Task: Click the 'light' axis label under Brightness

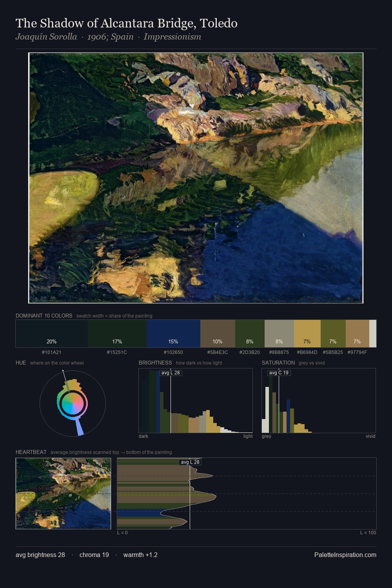Action: (248, 436)
